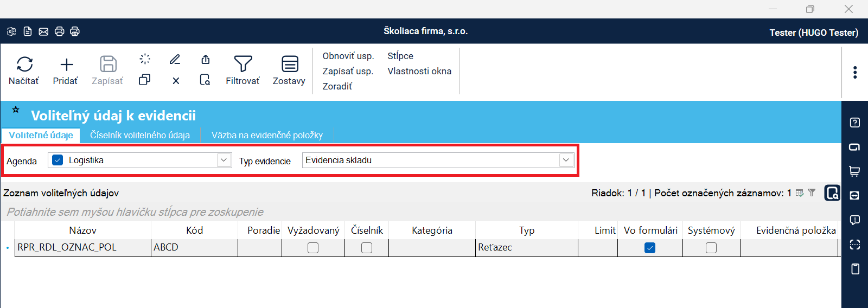Screen dimensions: 868x308
Task: Click the Pridať plus icon
Action: 66,65
